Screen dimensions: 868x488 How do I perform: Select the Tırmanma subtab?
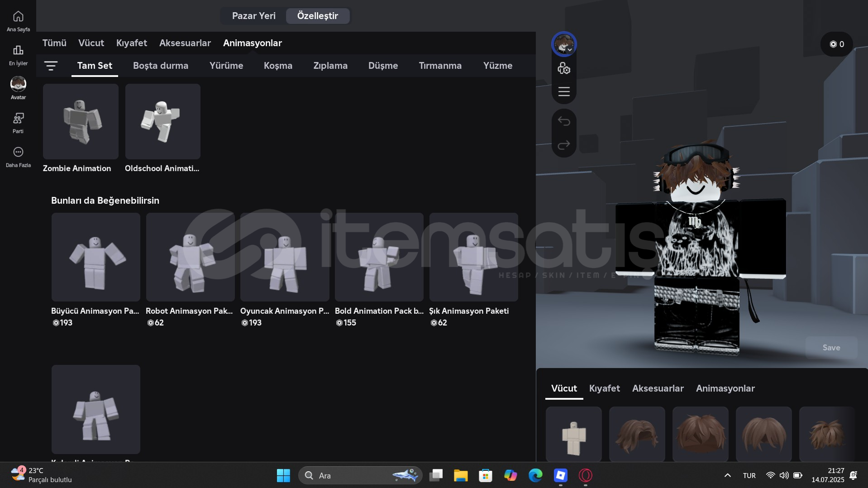point(440,66)
